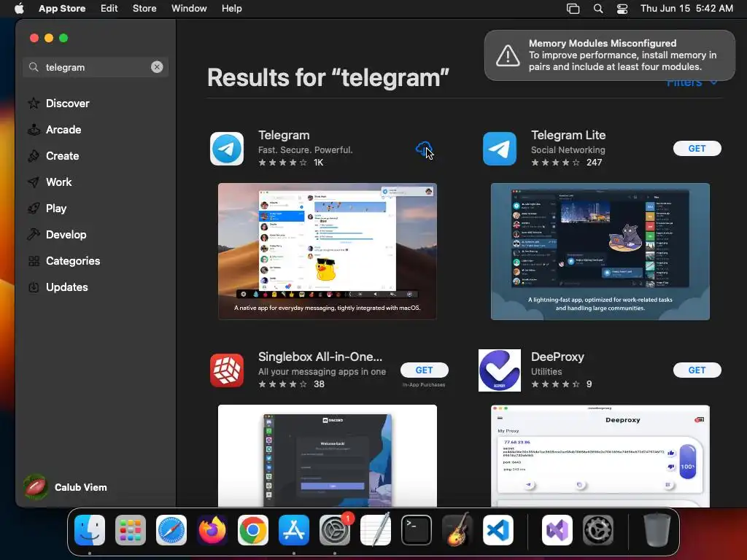Click the Singlebox All-in-One title
747x560 pixels.
coord(320,357)
